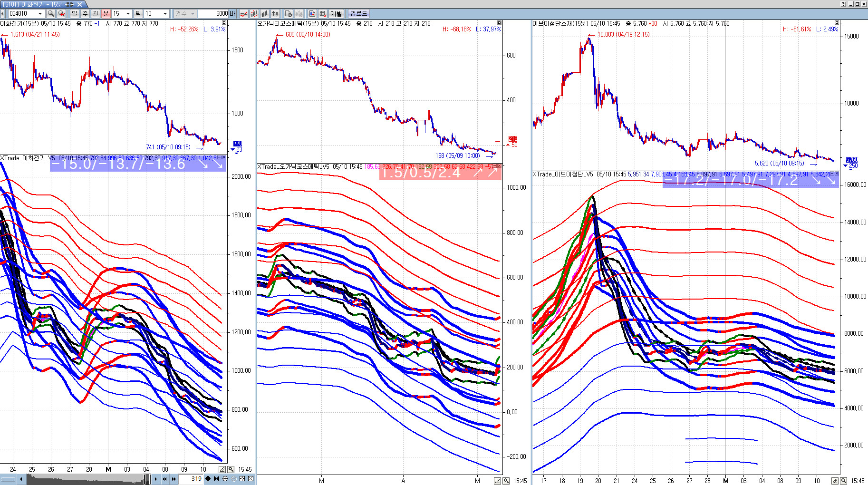This screenshot has height=485, width=868.
Task: Click the maximize box on 오가닉티코스메틱 price pane
Action: pos(499,22)
